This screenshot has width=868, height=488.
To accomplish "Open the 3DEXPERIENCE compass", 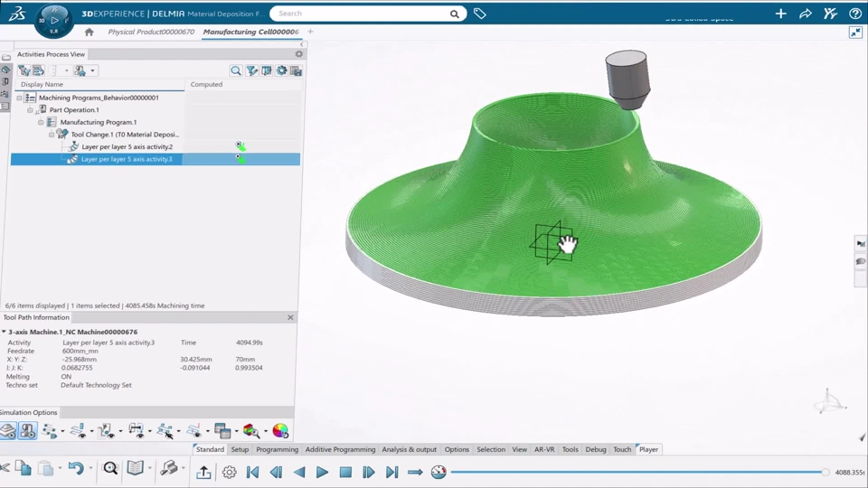I will (53, 21).
